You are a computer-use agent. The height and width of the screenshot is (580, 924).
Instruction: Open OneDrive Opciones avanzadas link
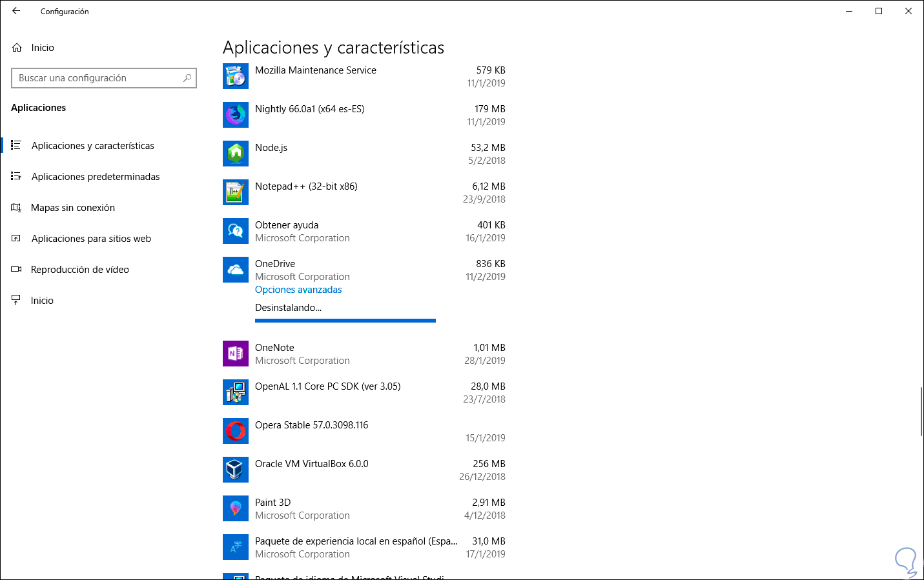pos(298,290)
